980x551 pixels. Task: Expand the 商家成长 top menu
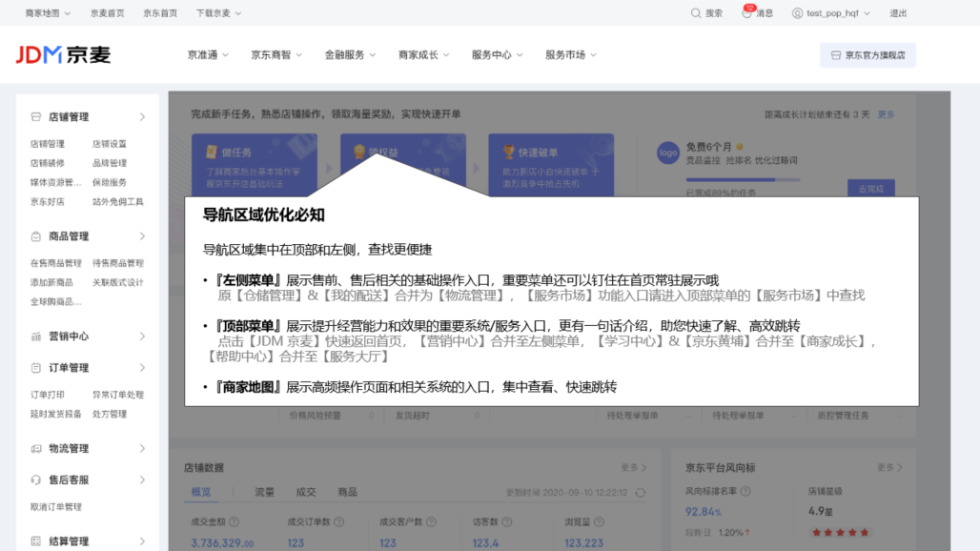point(424,55)
